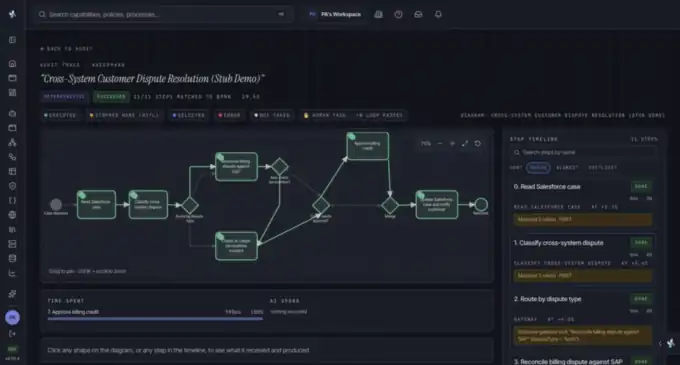
Task: Click the sidebar database icon
Action: pyautogui.click(x=12, y=258)
